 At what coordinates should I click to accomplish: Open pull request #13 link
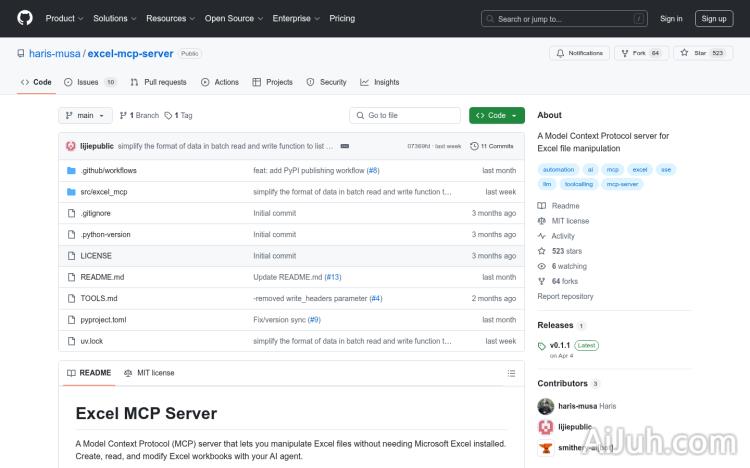pos(333,277)
